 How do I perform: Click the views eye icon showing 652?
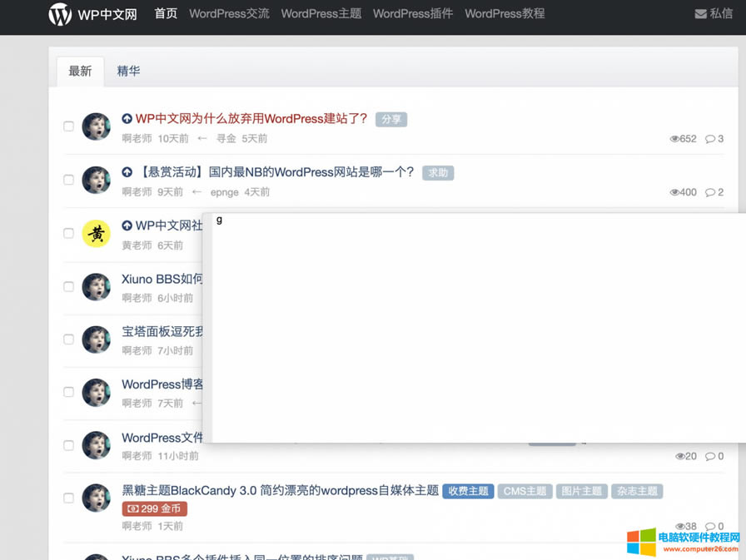click(674, 139)
